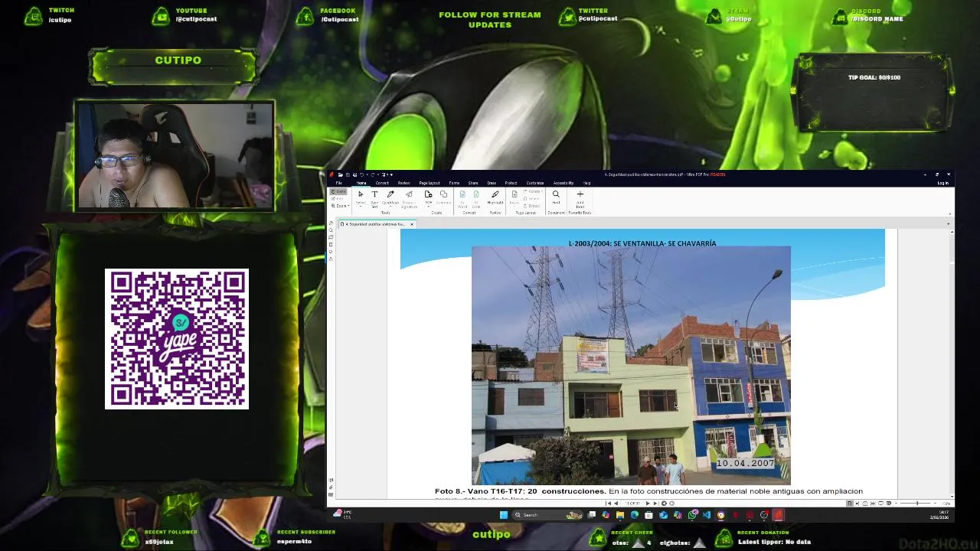This screenshot has width=980, height=551.
Task: Collapse the ribbon with the top-right arrow
Action: [950, 214]
